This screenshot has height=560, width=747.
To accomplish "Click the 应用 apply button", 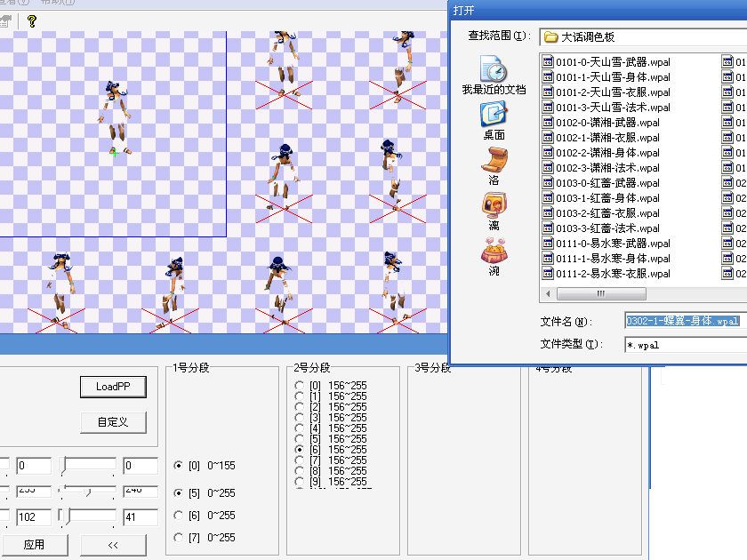I will tap(35, 545).
